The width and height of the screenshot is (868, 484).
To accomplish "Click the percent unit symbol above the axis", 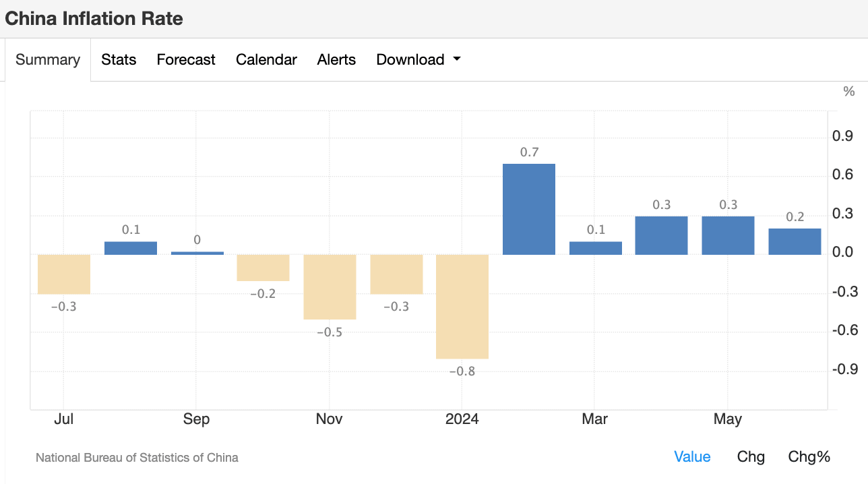I will pos(849,92).
